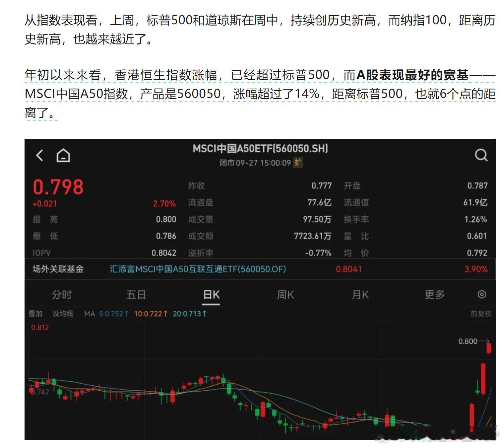This screenshot has height=448, width=504.
Task: Open 设均线 moving average settings
Action: pos(63,314)
